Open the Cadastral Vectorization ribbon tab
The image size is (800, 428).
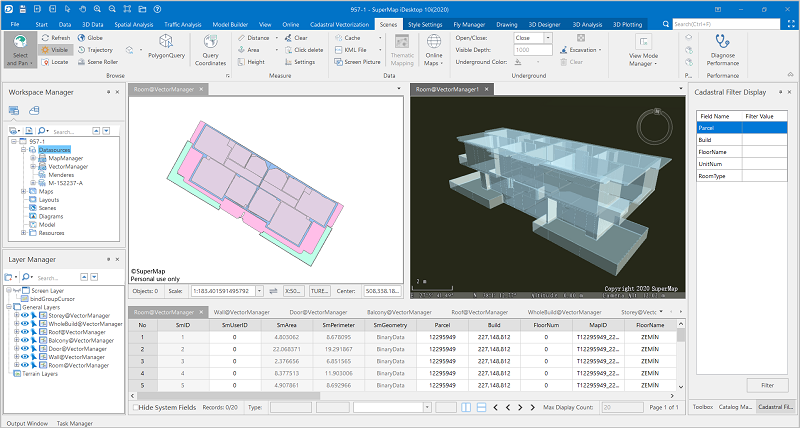coord(339,24)
